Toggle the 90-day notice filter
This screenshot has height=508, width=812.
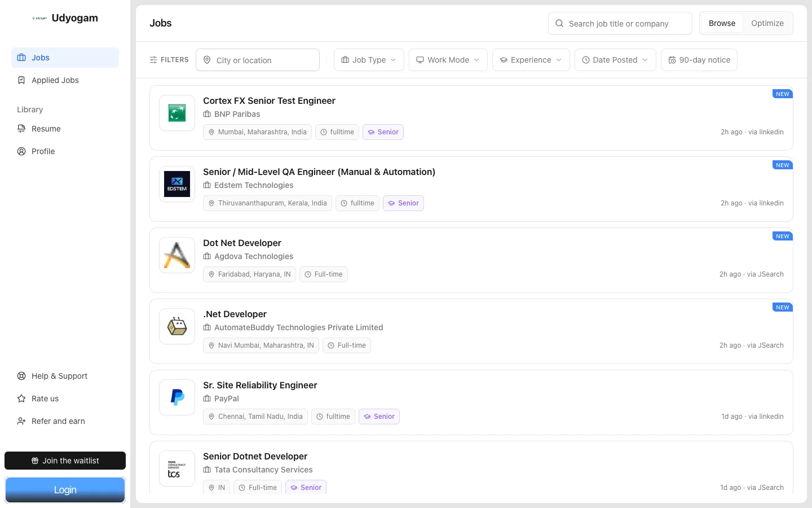699,60
